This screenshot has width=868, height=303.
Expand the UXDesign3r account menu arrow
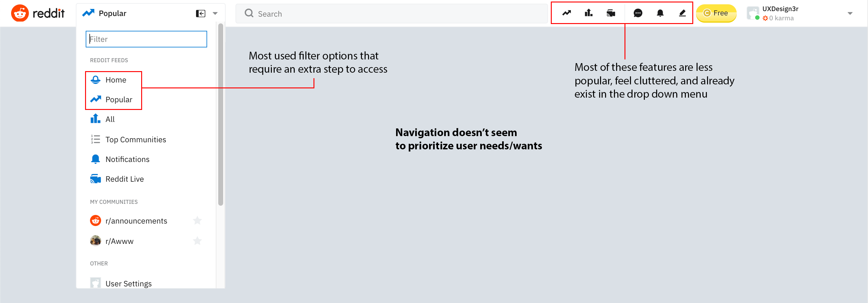(x=850, y=14)
